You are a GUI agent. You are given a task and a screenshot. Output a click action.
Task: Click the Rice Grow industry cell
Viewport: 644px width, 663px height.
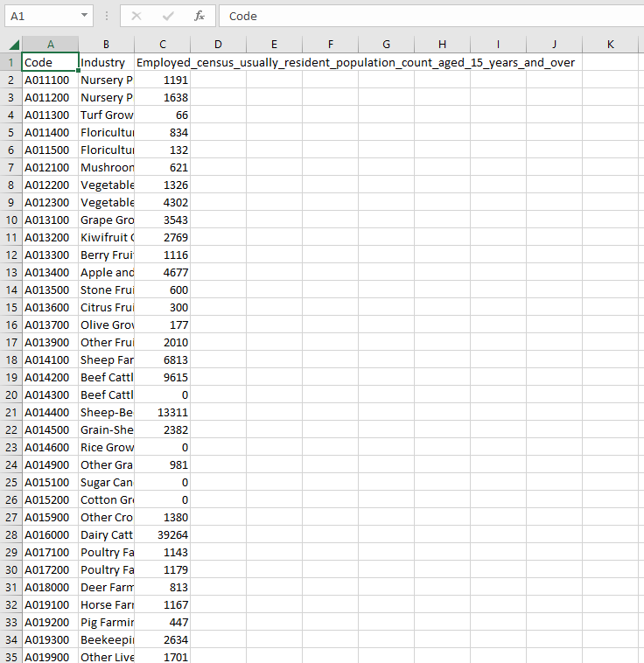tap(106, 447)
